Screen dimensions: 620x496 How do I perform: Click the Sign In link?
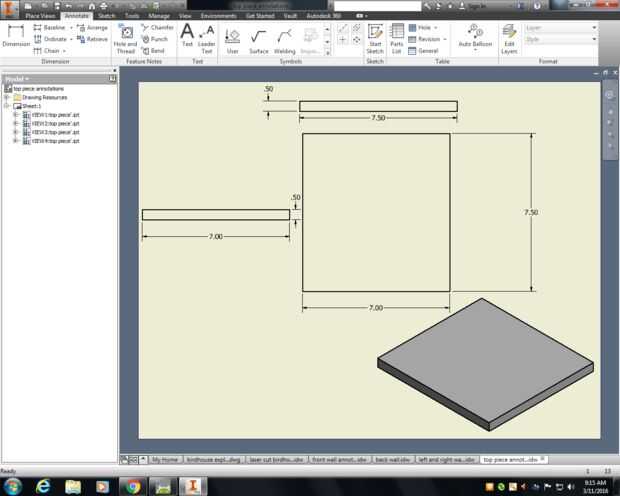click(x=476, y=6)
